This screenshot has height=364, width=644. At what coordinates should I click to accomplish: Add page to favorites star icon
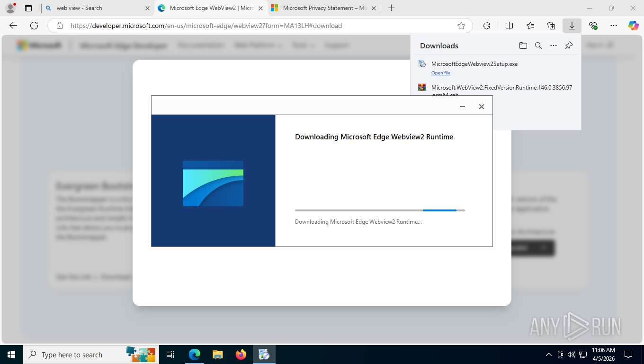coord(461,26)
